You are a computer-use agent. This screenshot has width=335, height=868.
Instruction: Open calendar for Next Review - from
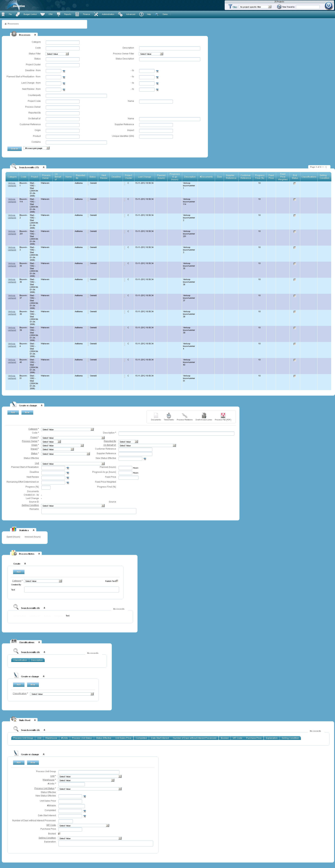(x=64, y=90)
